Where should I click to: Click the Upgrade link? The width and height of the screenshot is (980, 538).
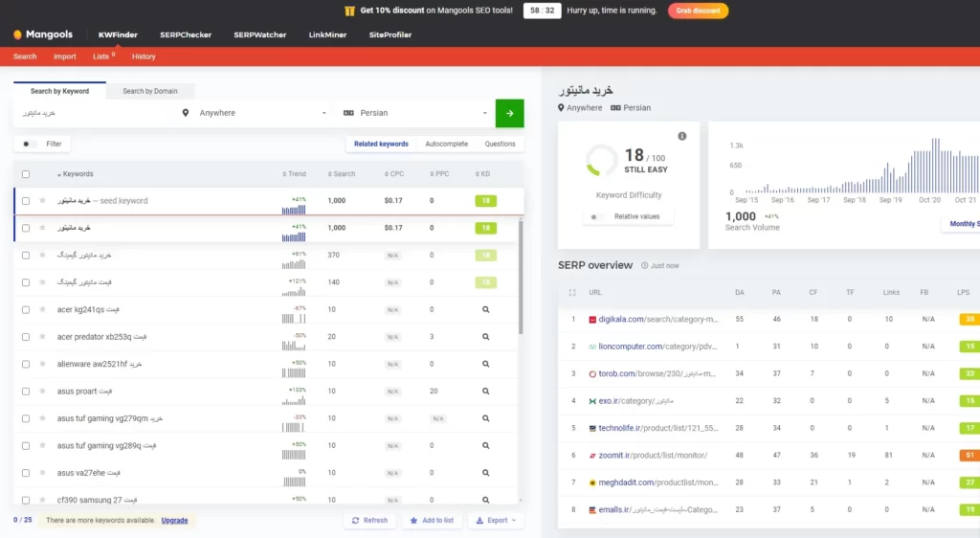tap(174, 520)
